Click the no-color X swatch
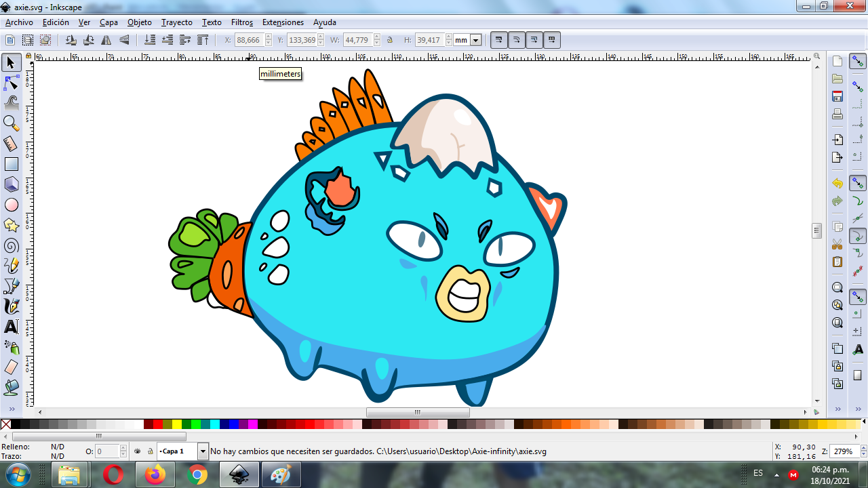This screenshot has width=868, height=488. (x=5, y=424)
